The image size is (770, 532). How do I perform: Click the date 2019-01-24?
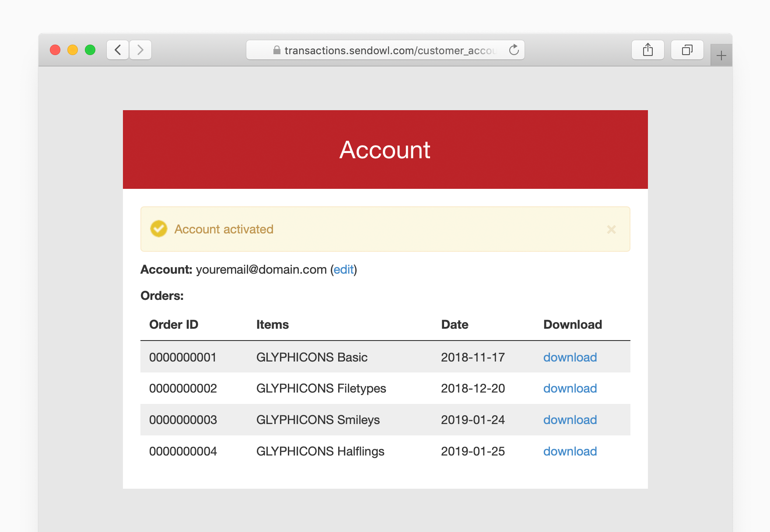[x=473, y=420]
